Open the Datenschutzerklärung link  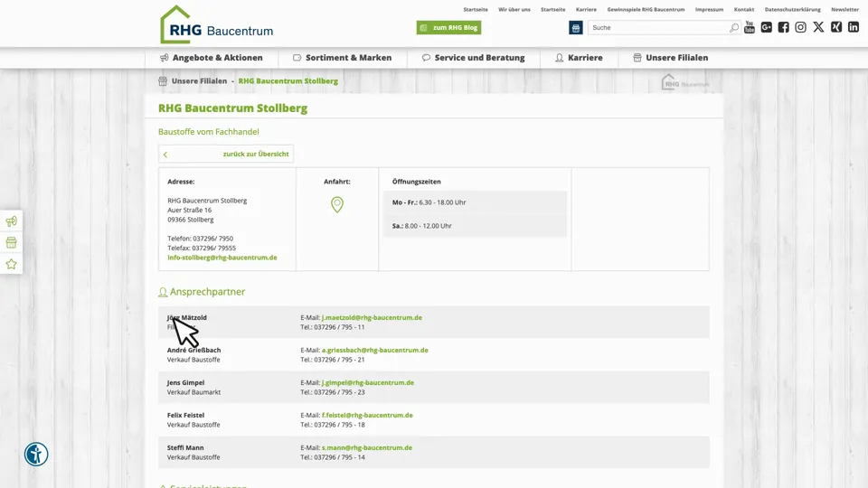793,9
